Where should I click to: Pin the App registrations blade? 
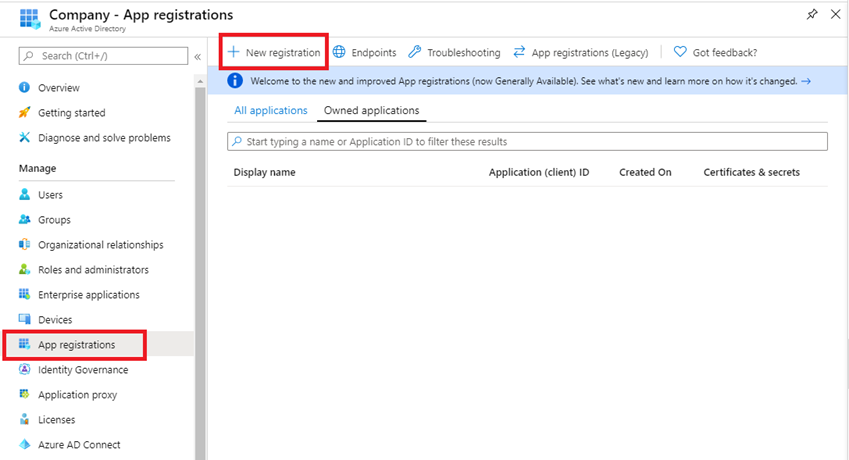coord(812,15)
